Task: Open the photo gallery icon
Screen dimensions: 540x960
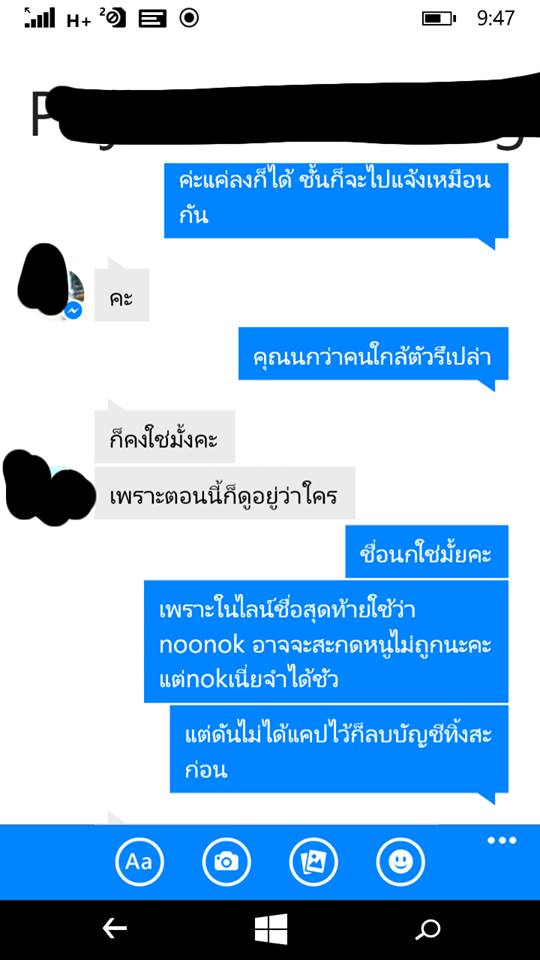Action: coord(313,861)
